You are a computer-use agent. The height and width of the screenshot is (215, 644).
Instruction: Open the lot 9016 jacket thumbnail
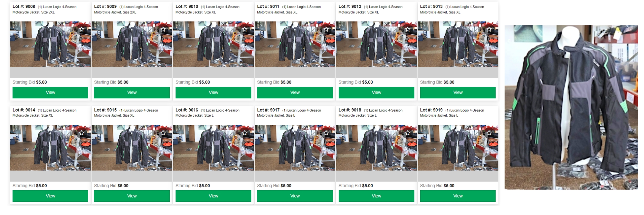tap(213, 148)
